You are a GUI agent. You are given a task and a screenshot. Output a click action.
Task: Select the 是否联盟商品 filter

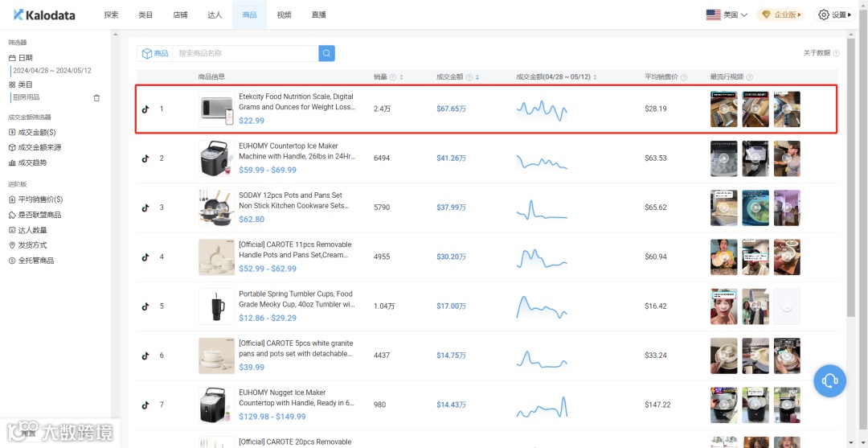pyautogui.click(x=35, y=215)
